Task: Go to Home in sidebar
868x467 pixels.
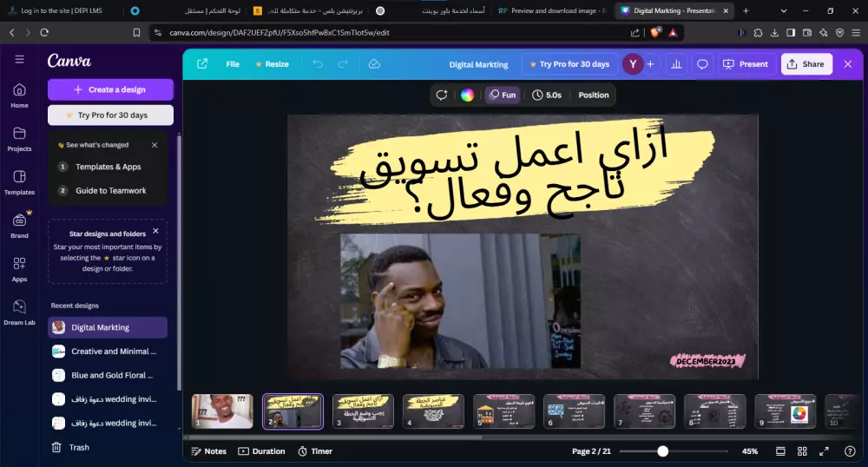Action: 19,95
